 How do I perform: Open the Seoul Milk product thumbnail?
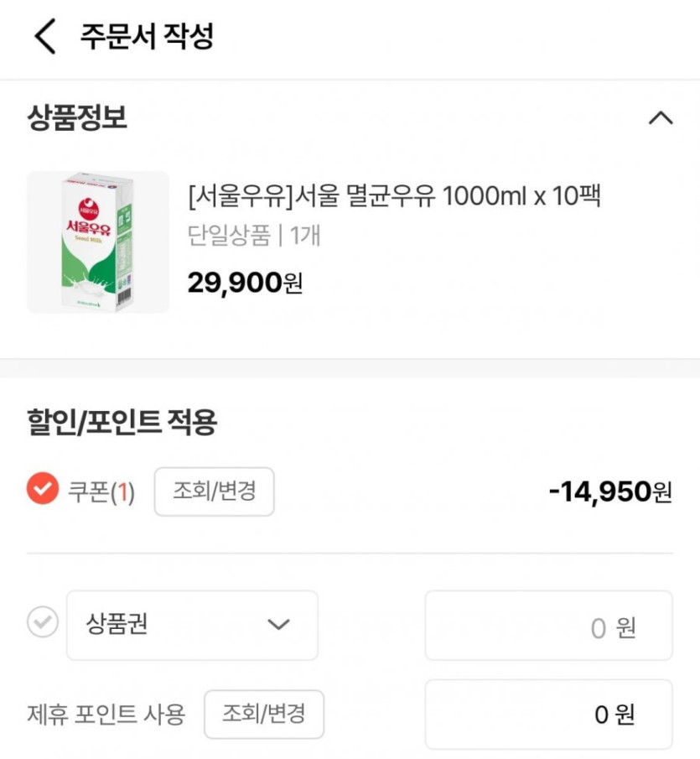(98, 242)
